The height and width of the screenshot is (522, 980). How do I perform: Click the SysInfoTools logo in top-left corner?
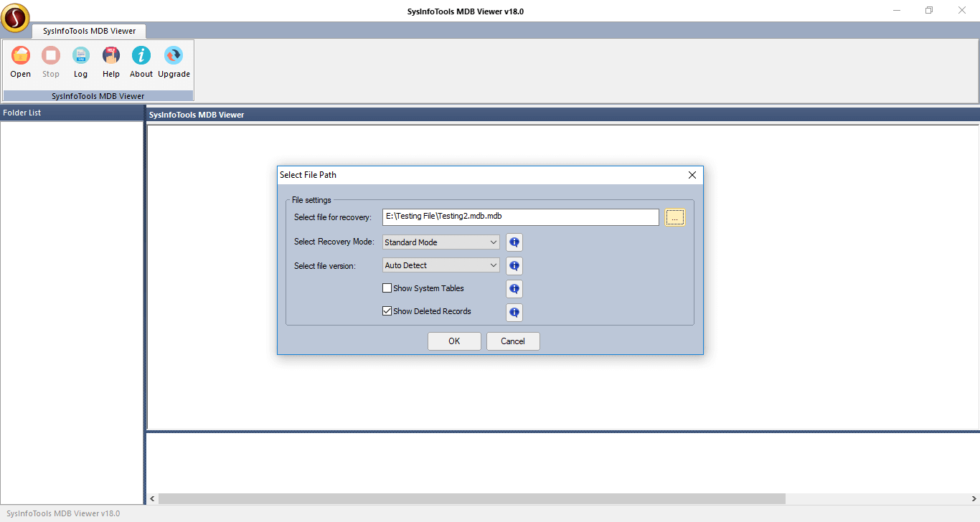coord(15,17)
